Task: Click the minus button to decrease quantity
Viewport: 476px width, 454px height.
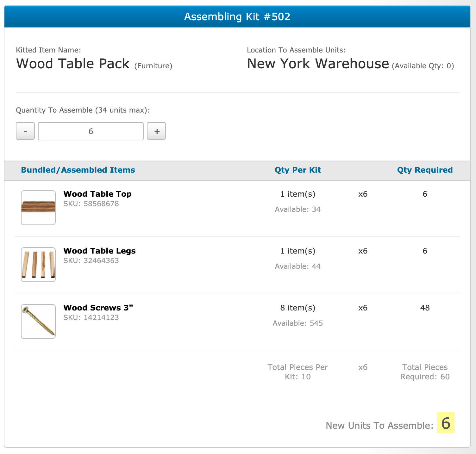Action: tap(25, 131)
